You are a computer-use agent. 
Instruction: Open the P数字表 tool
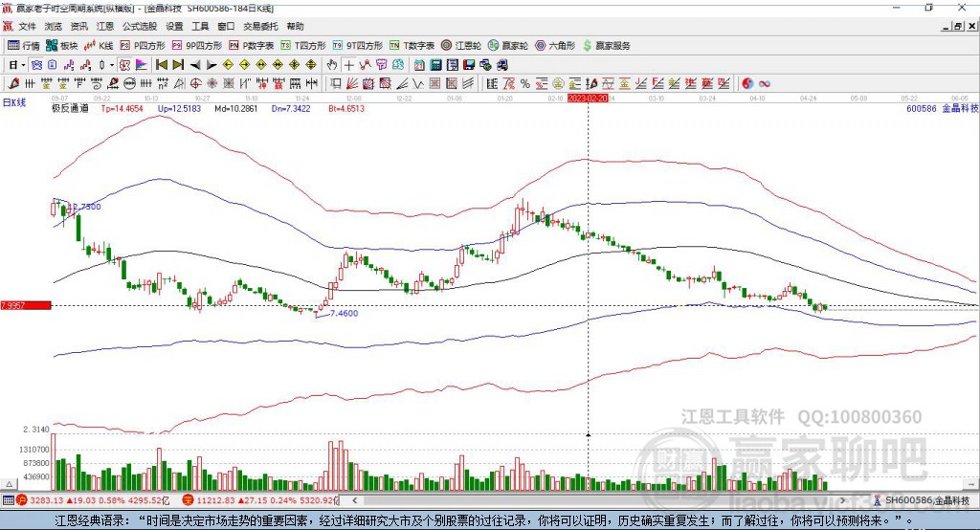(x=252, y=46)
